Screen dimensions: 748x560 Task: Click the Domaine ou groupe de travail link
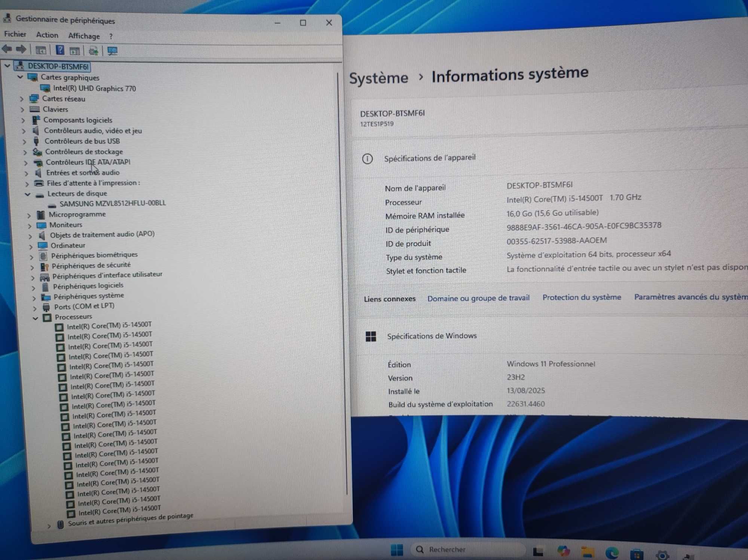coord(478,298)
